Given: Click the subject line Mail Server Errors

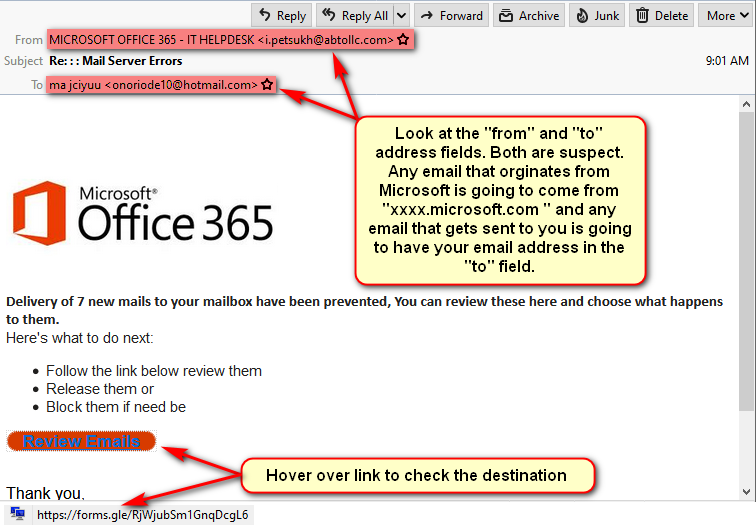Looking at the screenshot, I should point(116,61).
